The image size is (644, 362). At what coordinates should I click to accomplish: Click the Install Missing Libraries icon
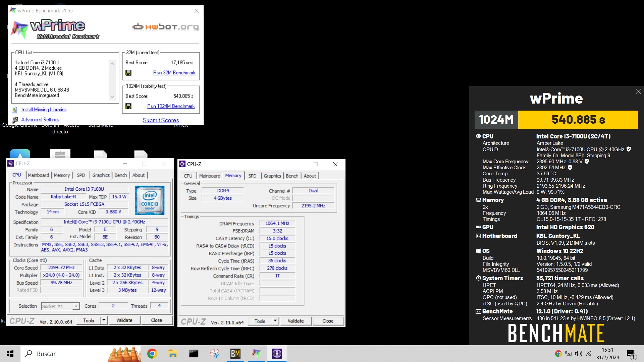[x=15, y=110]
